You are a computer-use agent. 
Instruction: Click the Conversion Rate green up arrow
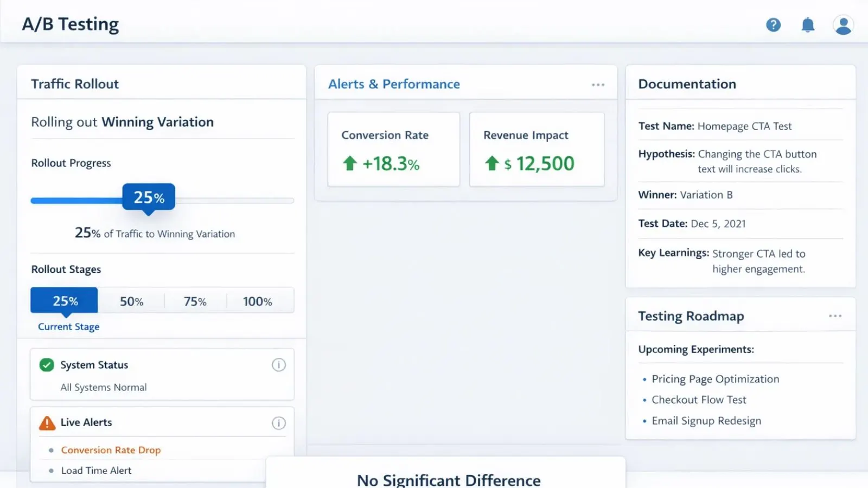pos(350,163)
